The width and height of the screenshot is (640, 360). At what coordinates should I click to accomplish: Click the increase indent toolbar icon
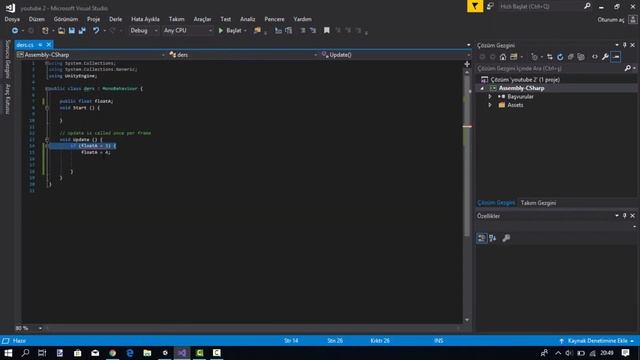coord(289,31)
